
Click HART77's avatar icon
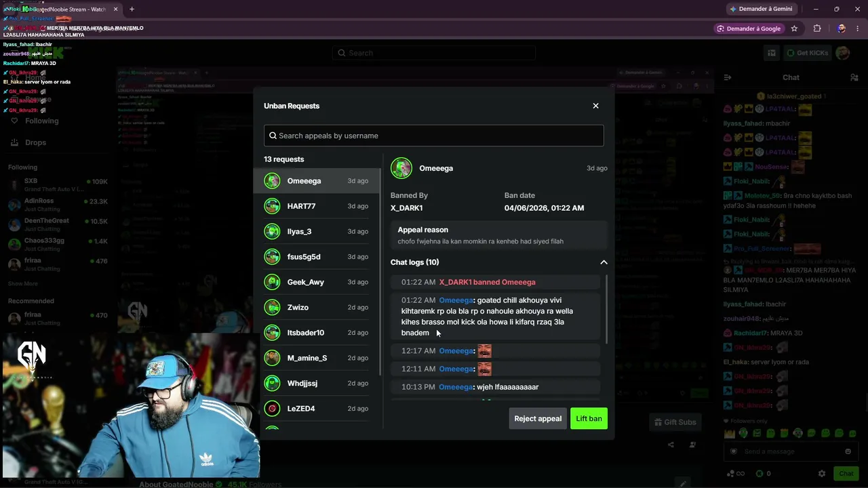click(273, 206)
